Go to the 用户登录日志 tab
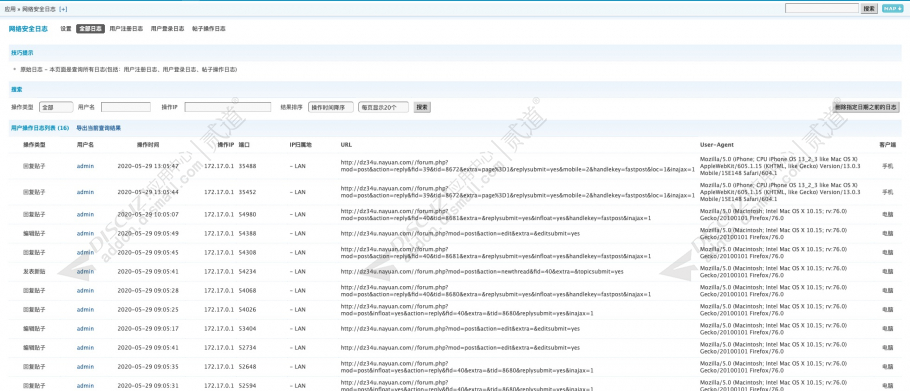This screenshot has height=391, width=910. 168,28
